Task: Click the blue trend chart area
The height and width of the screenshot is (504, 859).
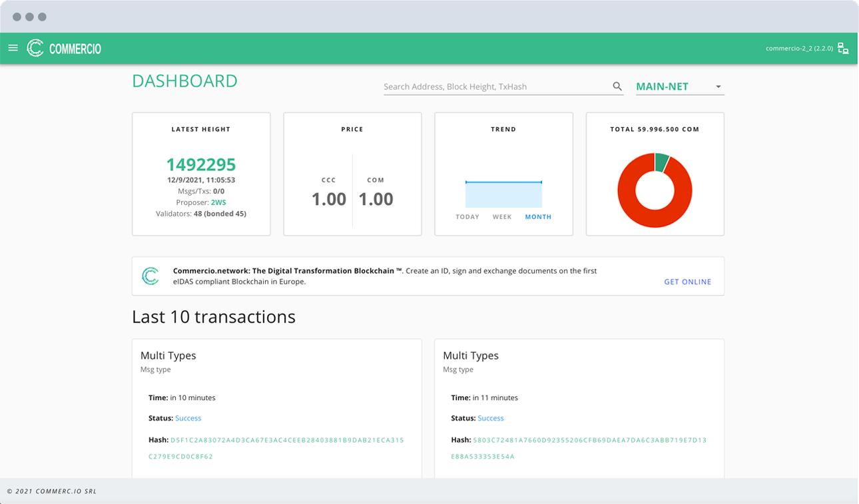Action: pos(503,195)
